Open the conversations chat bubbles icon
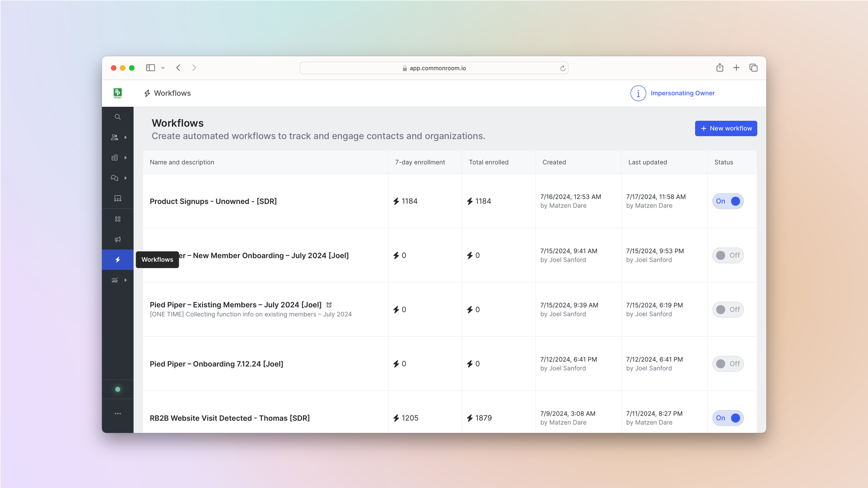Viewport: 868px width, 488px height. (114, 178)
